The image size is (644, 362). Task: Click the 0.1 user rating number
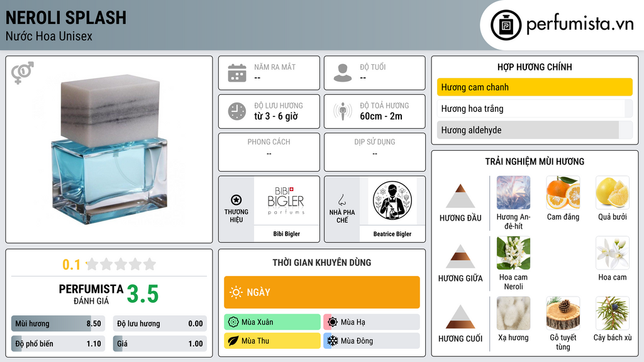pyautogui.click(x=72, y=265)
